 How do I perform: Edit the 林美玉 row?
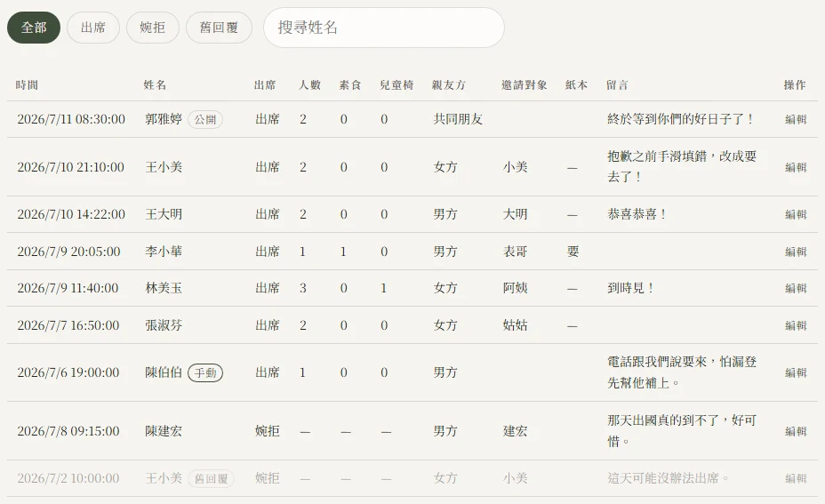coord(796,288)
